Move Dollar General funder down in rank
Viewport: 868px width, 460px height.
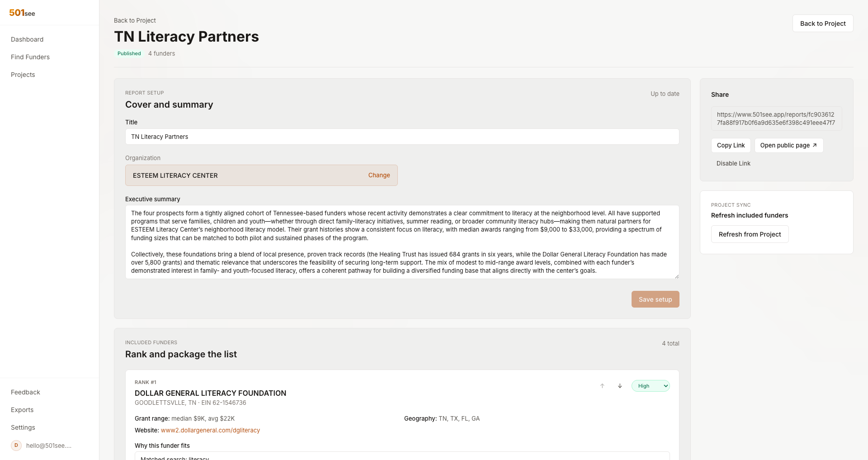point(620,386)
